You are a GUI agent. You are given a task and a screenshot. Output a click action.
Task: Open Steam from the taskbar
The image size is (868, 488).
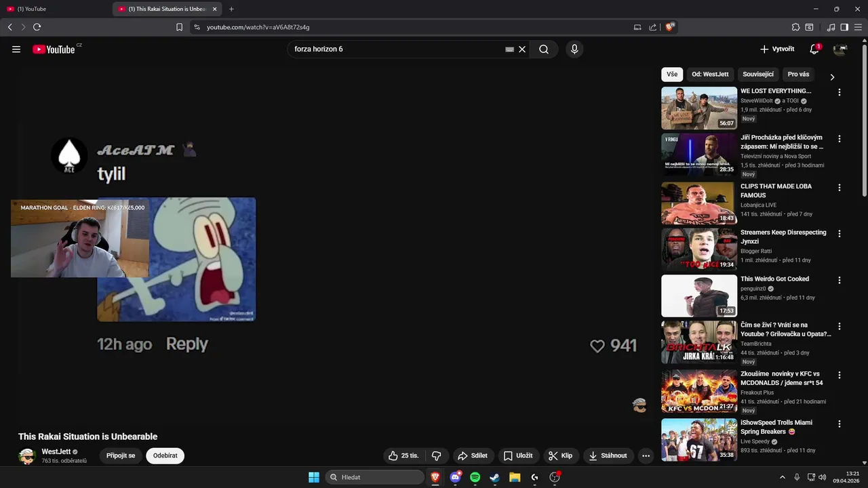coord(494,477)
